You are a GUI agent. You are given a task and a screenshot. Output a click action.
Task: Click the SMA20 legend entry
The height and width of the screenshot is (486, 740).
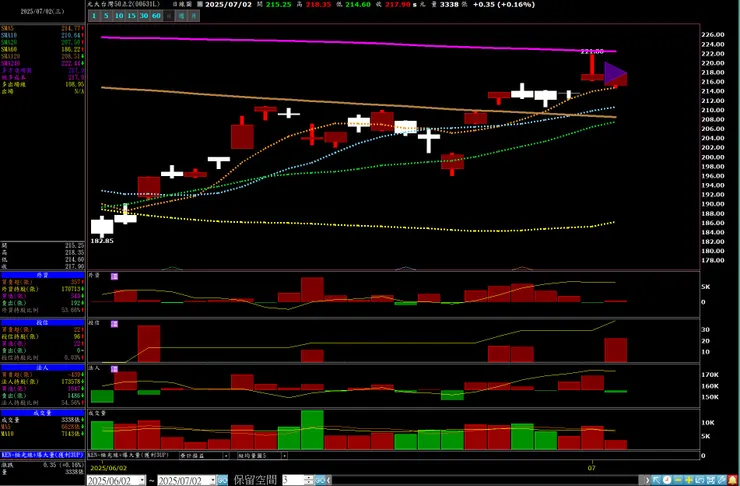click(x=42, y=42)
